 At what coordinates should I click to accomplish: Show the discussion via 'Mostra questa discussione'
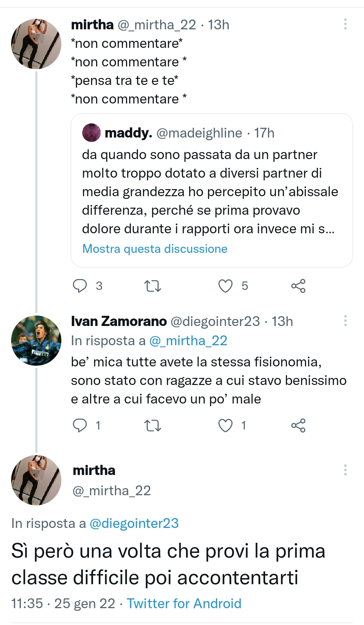coord(155,249)
